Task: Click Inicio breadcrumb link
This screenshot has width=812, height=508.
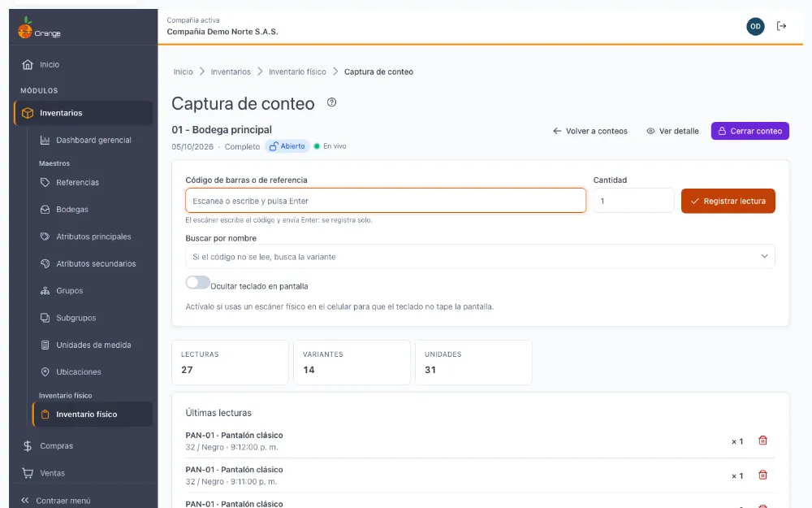Action: 183,72
